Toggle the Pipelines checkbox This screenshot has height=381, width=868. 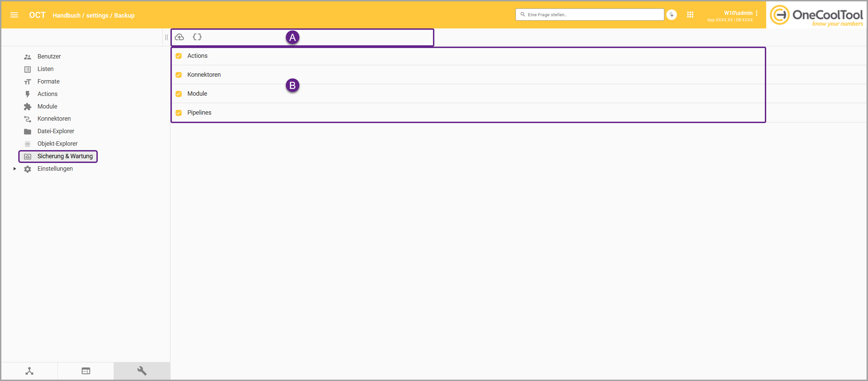pos(179,113)
